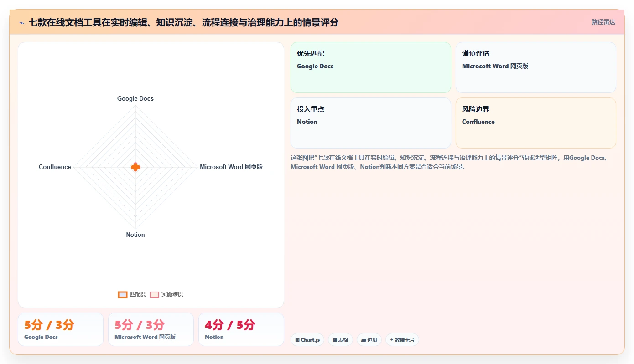Click the 风险边界 heading text

[476, 109]
